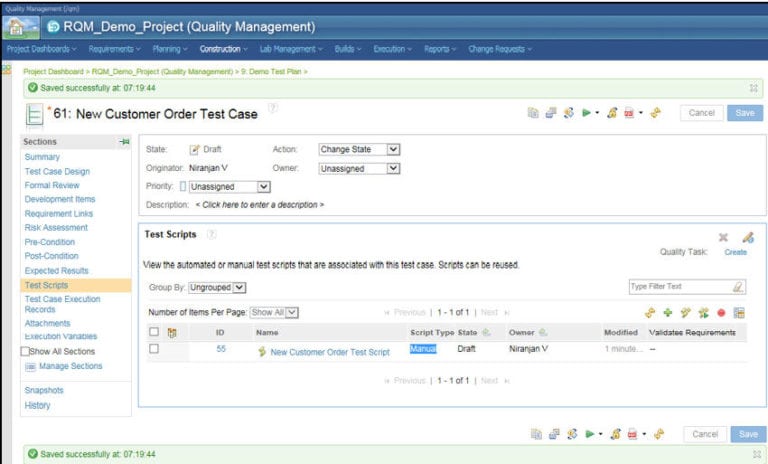Click the top Save button
This screenshot has width=768, height=464.
tap(745, 113)
